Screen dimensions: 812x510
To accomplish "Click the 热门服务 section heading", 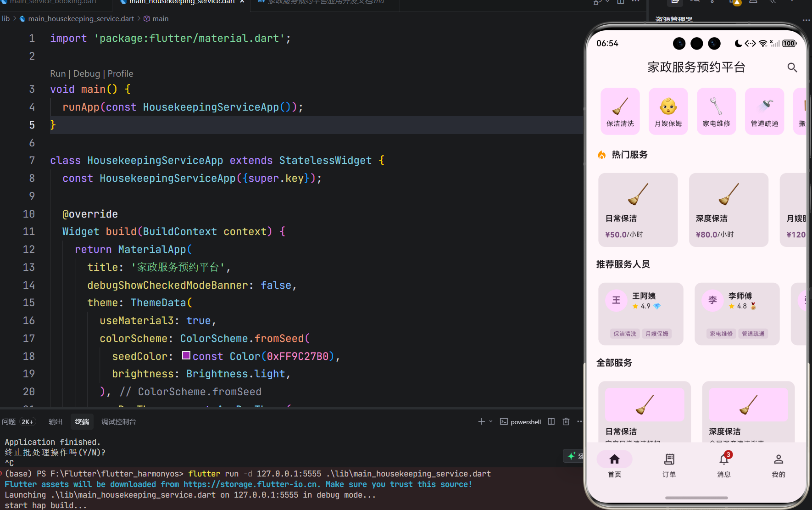I will coord(629,155).
